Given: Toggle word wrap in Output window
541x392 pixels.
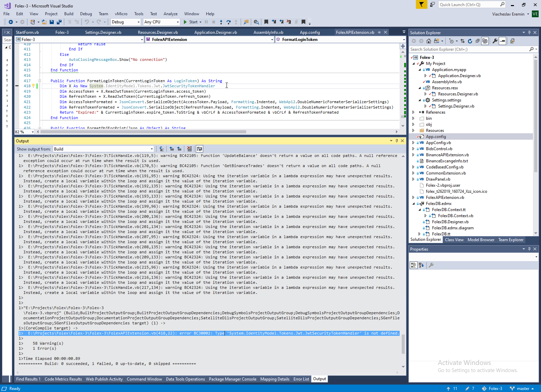Looking at the screenshot, I should pos(199,149).
